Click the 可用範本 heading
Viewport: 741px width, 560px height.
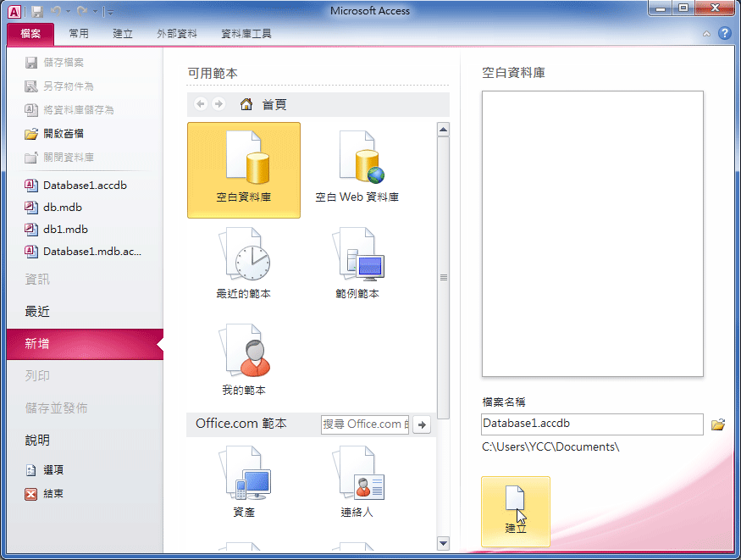(213, 73)
